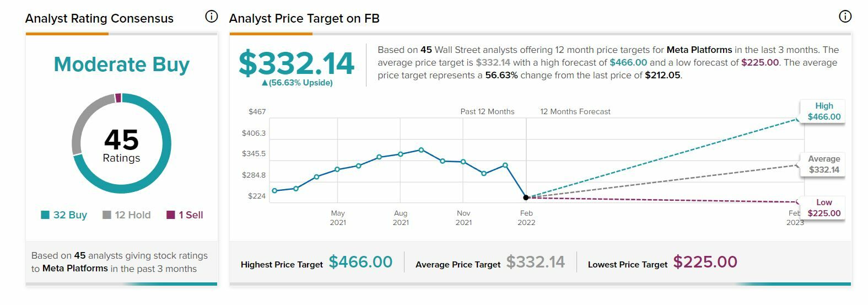The height and width of the screenshot is (305, 868).
Task: Click the Meta Platforms link in ratings summary
Action: pyautogui.click(x=75, y=269)
